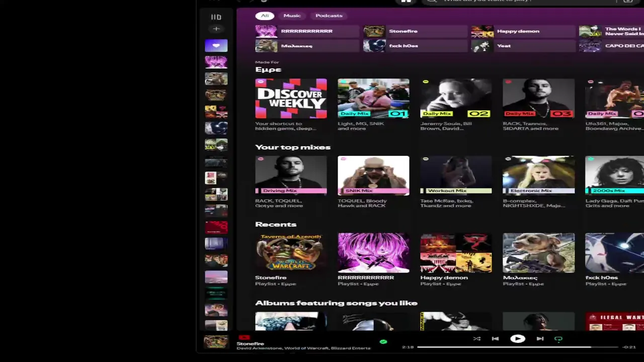This screenshot has width=644, height=362.
Task: Click the Stonefire song title in the player bar
Action: [x=250, y=343]
